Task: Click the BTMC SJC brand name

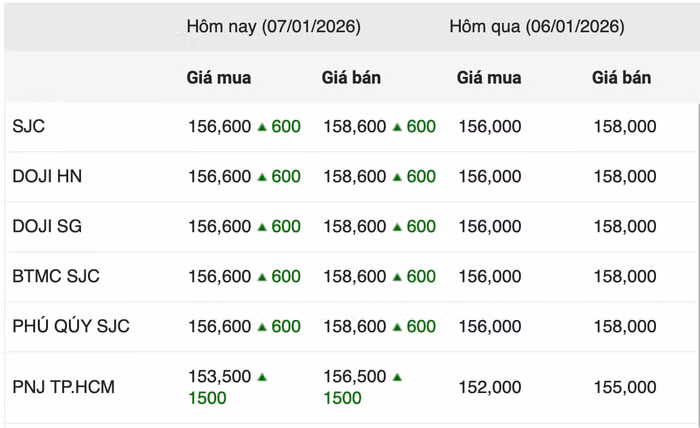Action: coord(56,277)
